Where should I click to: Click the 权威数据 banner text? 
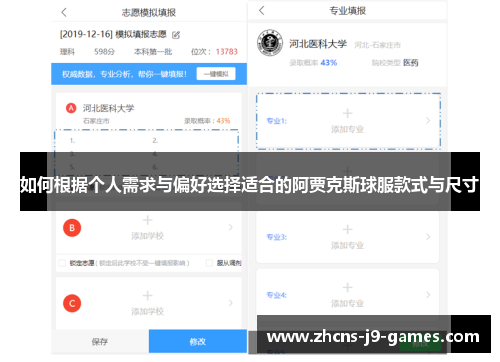[124, 74]
